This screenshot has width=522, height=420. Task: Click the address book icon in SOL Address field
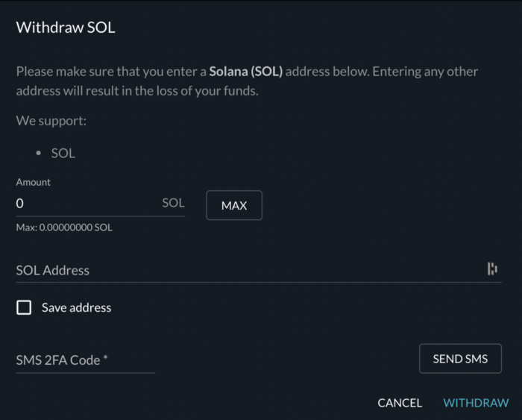click(x=491, y=269)
